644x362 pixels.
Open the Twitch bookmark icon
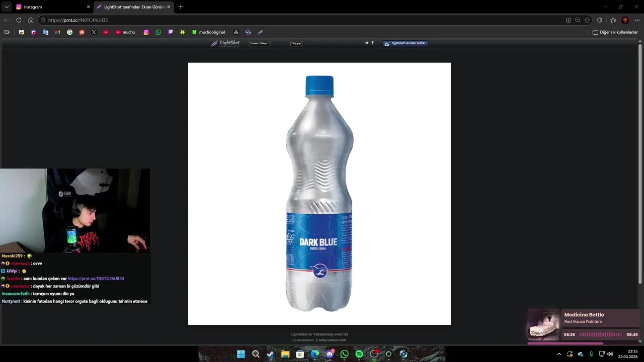coord(170,32)
